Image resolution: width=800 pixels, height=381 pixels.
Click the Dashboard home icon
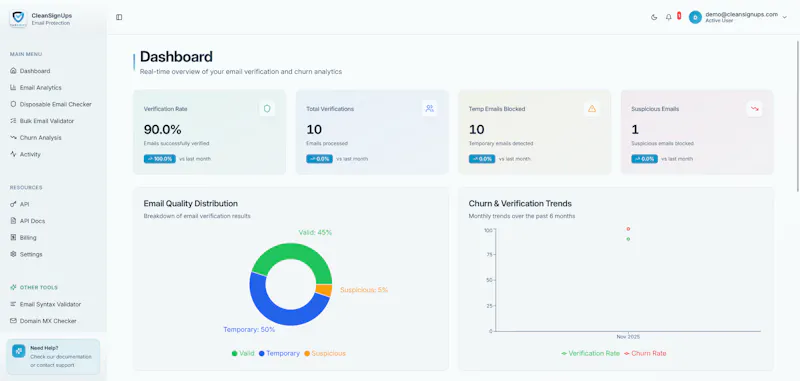click(x=13, y=71)
